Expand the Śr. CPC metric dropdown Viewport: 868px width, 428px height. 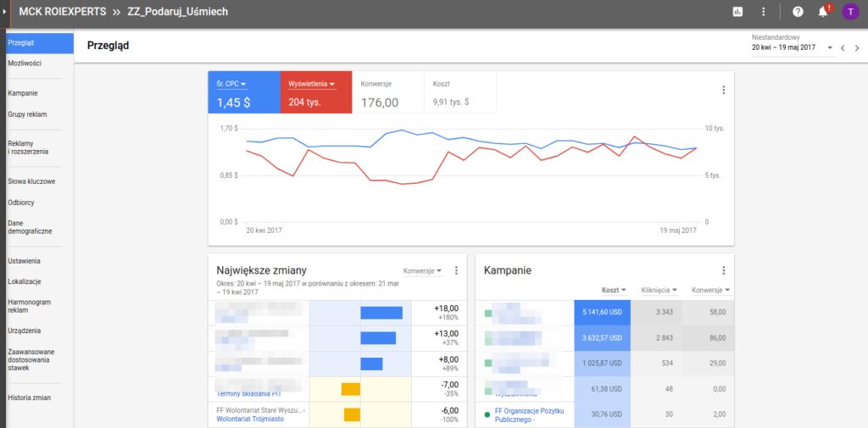[x=231, y=84]
